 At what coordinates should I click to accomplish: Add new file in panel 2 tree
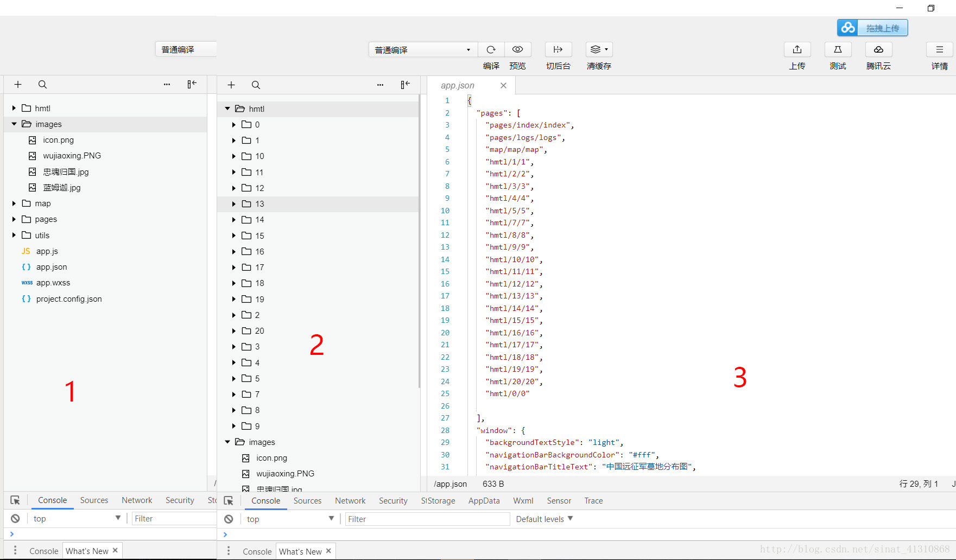tap(231, 85)
